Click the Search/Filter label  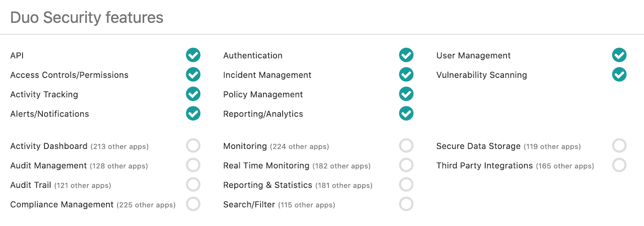click(249, 204)
